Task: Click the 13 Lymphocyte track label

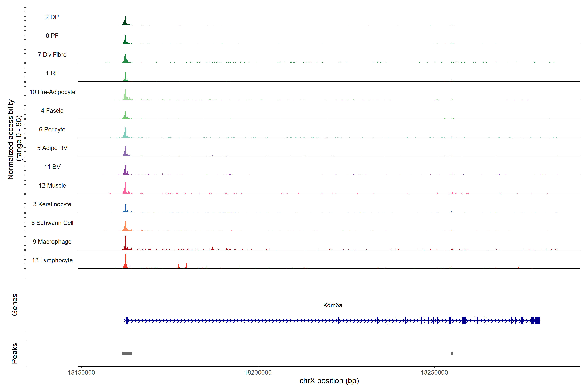Action: point(52,260)
